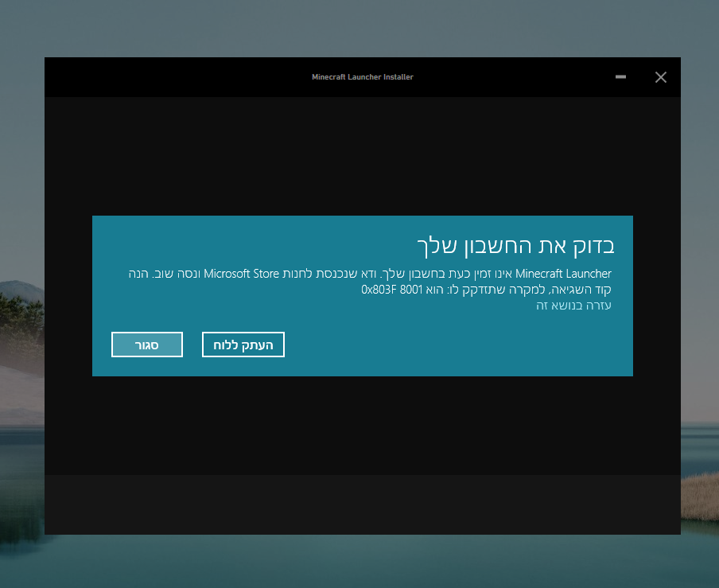Image resolution: width=719 pixels, height=588 pixels.
Task: Close the Minecraft Launcher Installer window
Action: [x=661, y=77]
